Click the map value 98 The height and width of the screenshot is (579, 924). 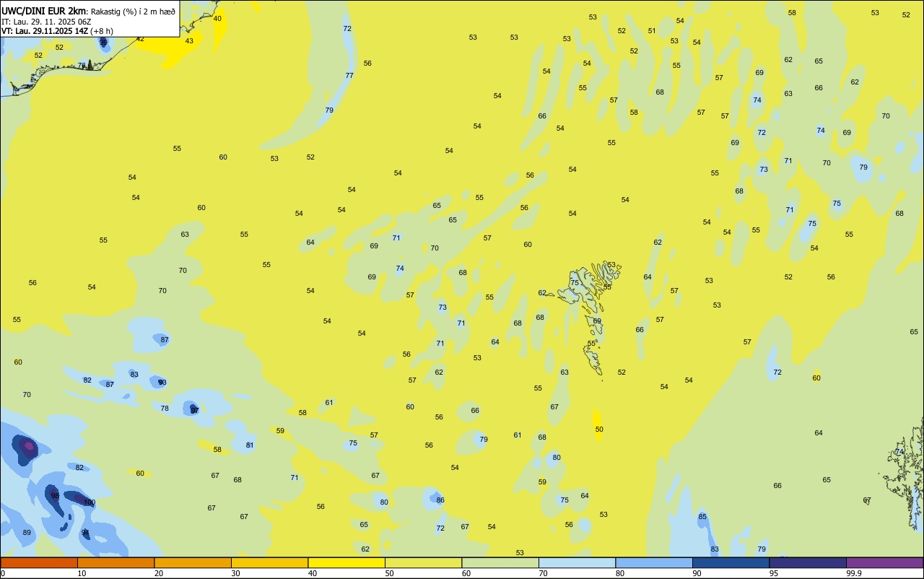click(x=55, y=495)
